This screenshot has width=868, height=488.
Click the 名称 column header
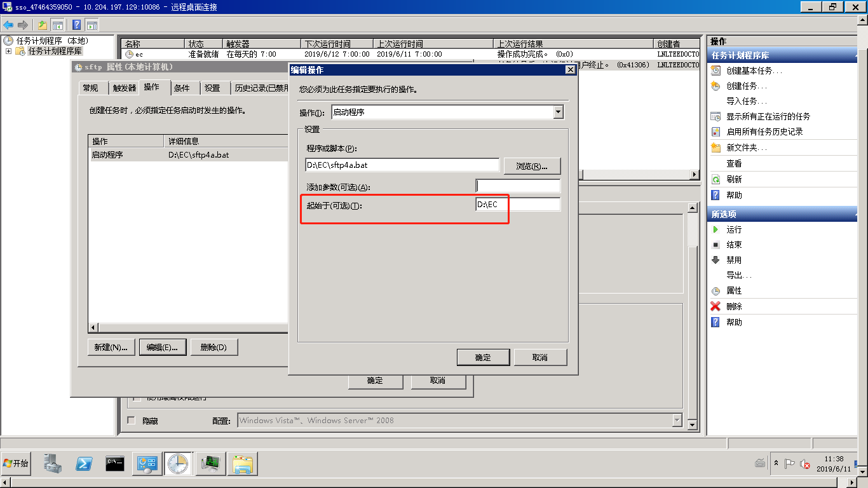[153, 44]
